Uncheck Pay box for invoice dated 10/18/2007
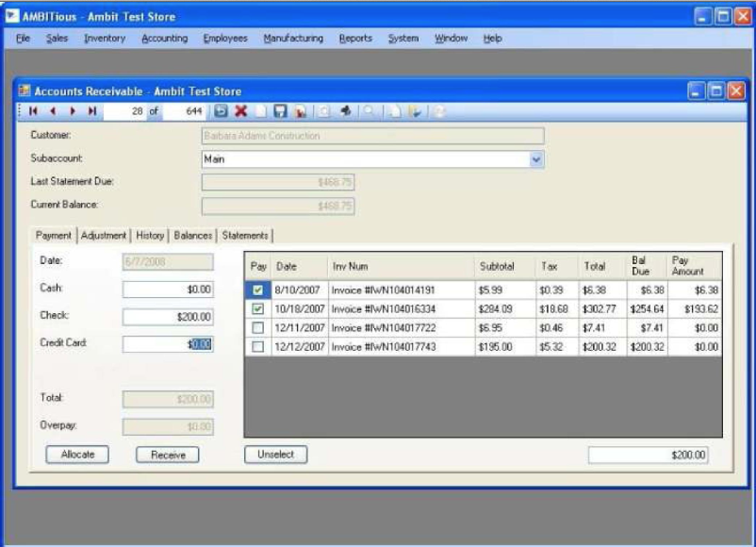The height and width of the screenshot is (547, 756). pyautogui.click(x=258, y=309)
